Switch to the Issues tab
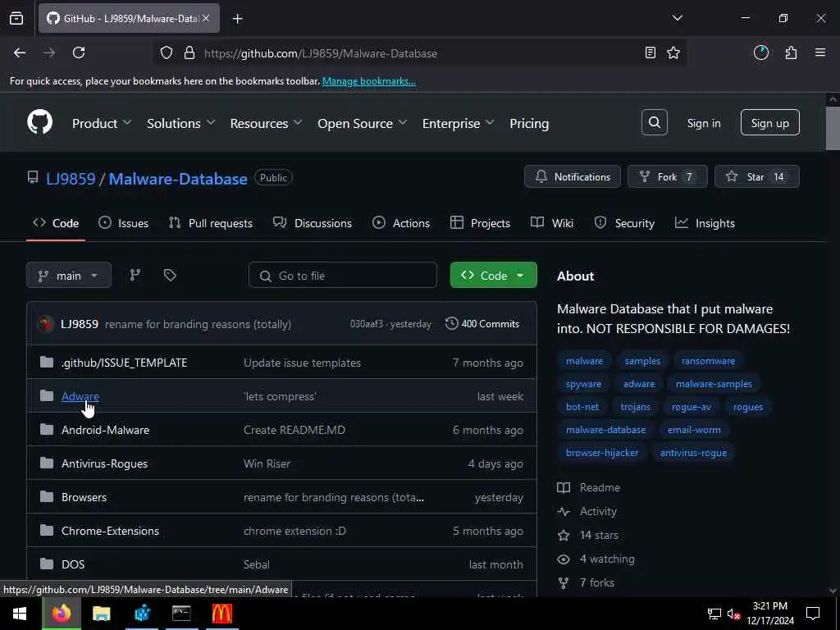 (124, 223)
